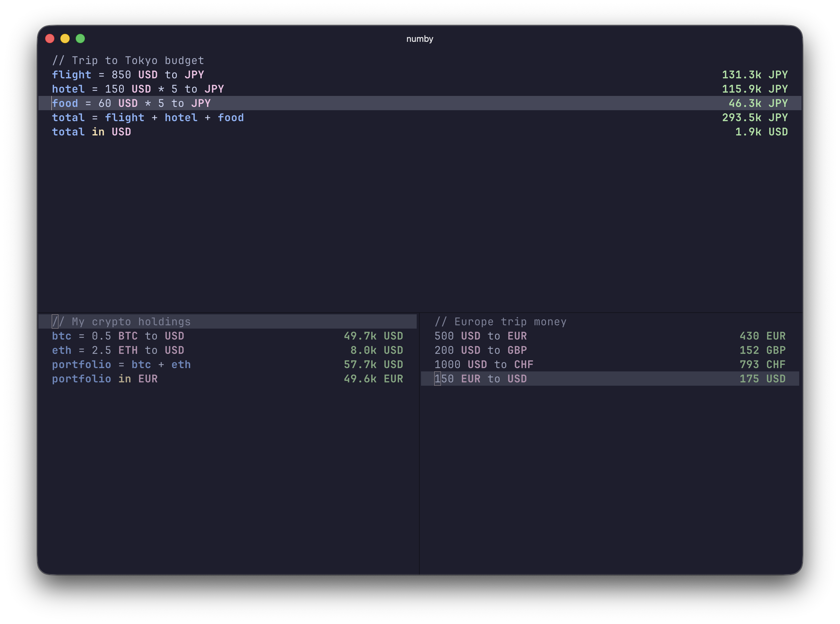Viewport: 840px width, 624px height.
Task: Click the Europe trip money header comment
Action: [x=501, y=321]
